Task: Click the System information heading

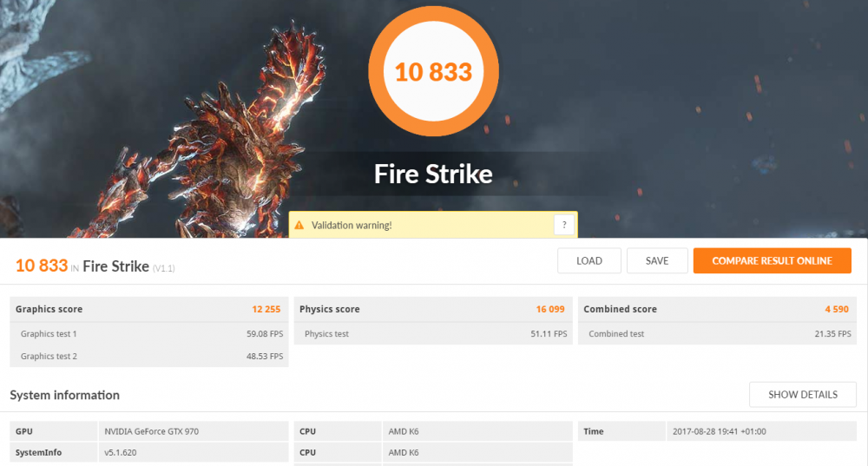Action: pyautogui.click(x=65, y=395)
